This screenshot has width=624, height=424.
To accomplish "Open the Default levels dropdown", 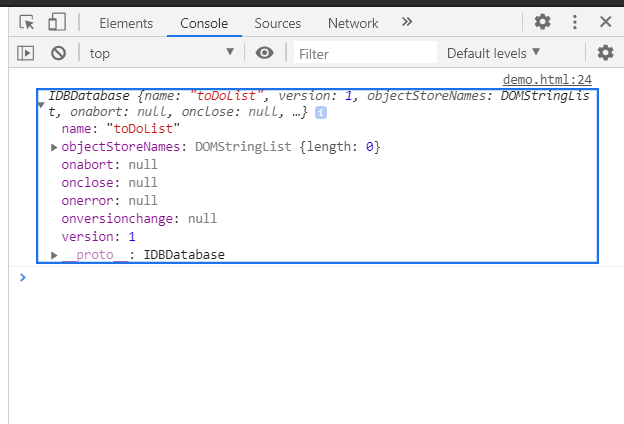I will pos(493,53).
